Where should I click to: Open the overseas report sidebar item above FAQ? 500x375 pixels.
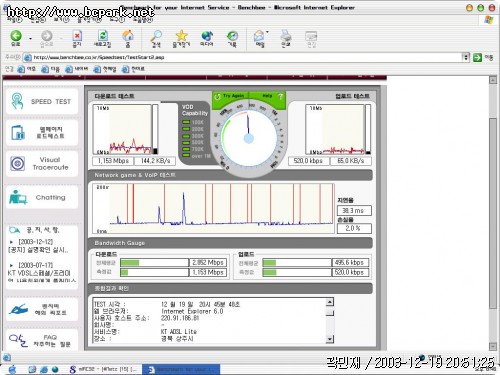pyautogui.click(x=42, y=309)
